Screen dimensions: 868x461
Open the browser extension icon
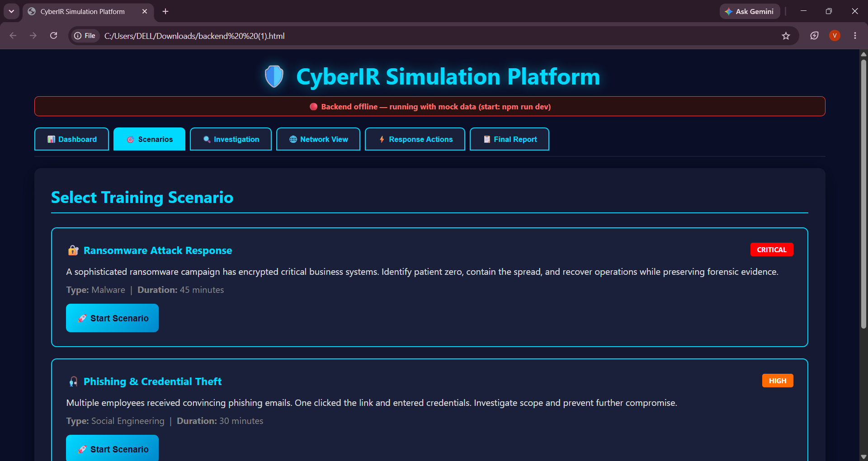814,36
